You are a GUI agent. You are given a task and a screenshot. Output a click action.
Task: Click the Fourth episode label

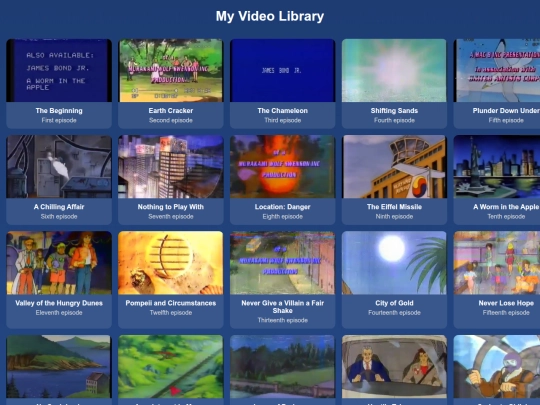[394, 120]
